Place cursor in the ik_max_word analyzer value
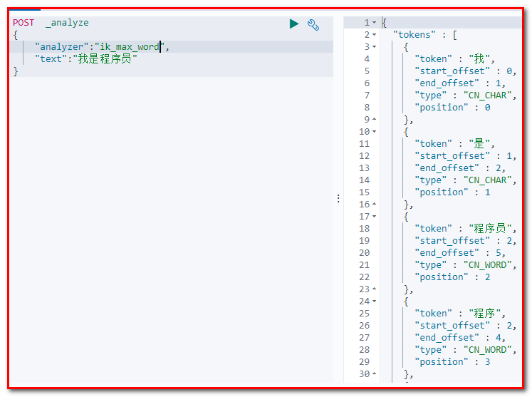This screenshot has width=532, height=397. pyautogui.click(x=128, y=47)
